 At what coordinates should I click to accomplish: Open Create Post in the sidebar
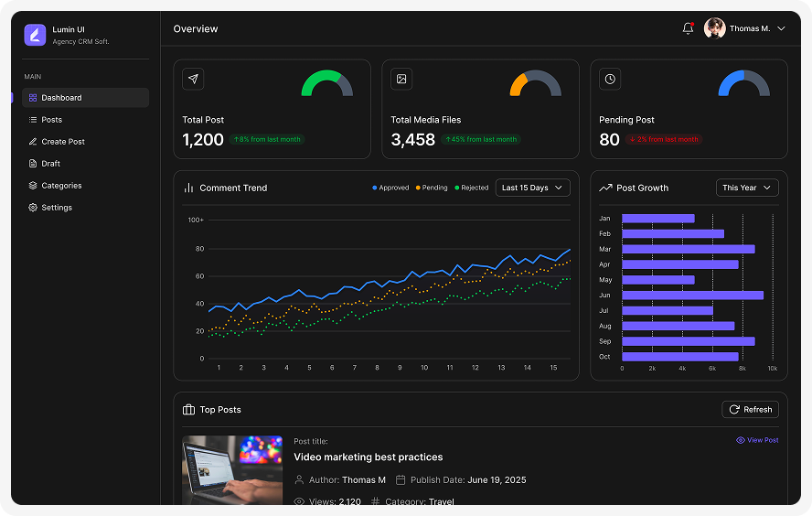tap(62, 142)
